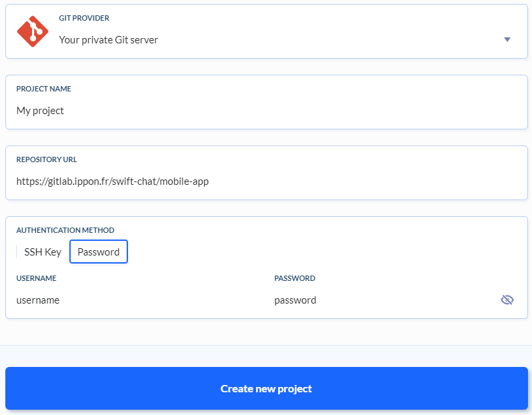Select the Password authentication tab
This screenshot has width=532, height=415.
point(99,252)
